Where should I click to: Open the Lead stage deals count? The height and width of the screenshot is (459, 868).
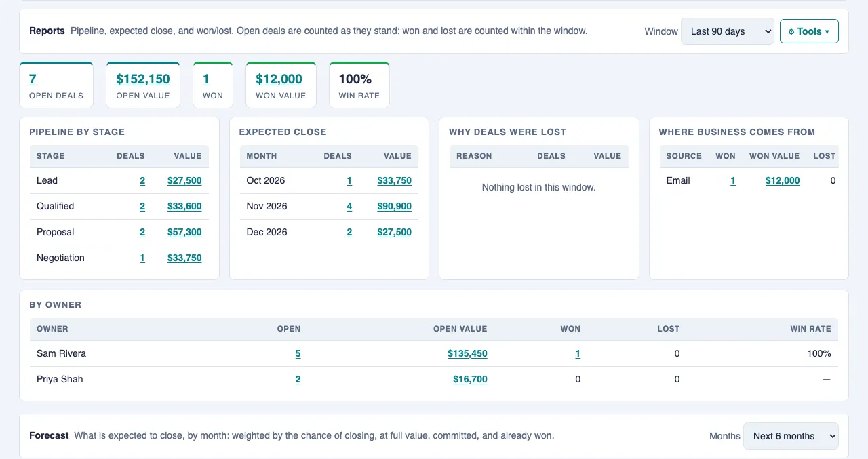[x=142, y=180]
